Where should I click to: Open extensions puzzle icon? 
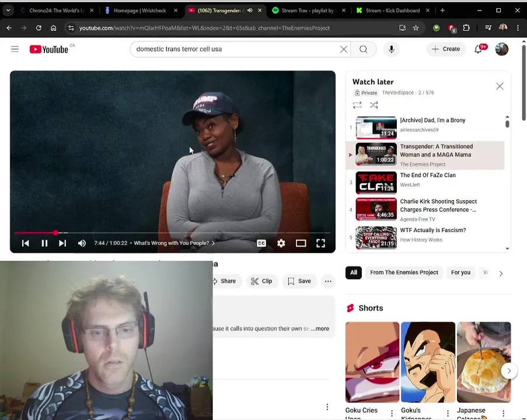point(466,28)
